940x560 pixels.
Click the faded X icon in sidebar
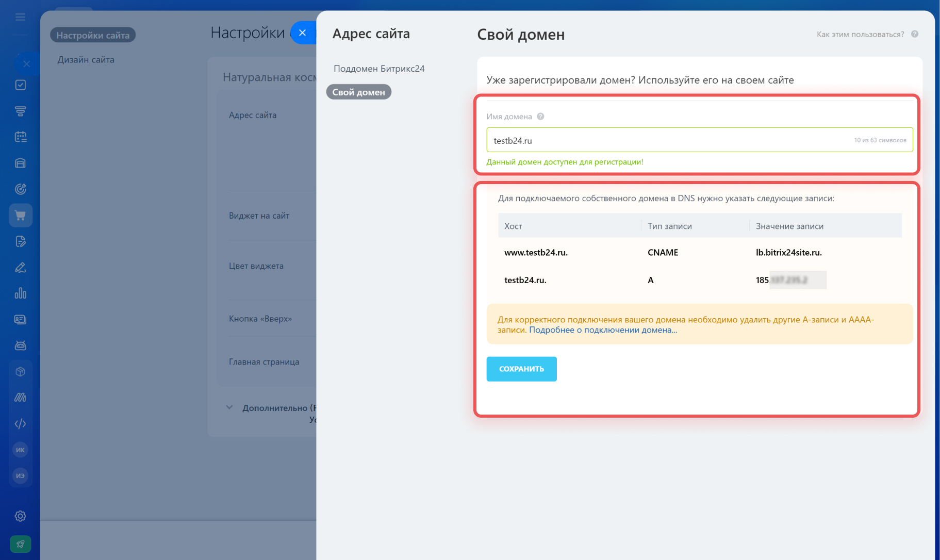[27, 64]
